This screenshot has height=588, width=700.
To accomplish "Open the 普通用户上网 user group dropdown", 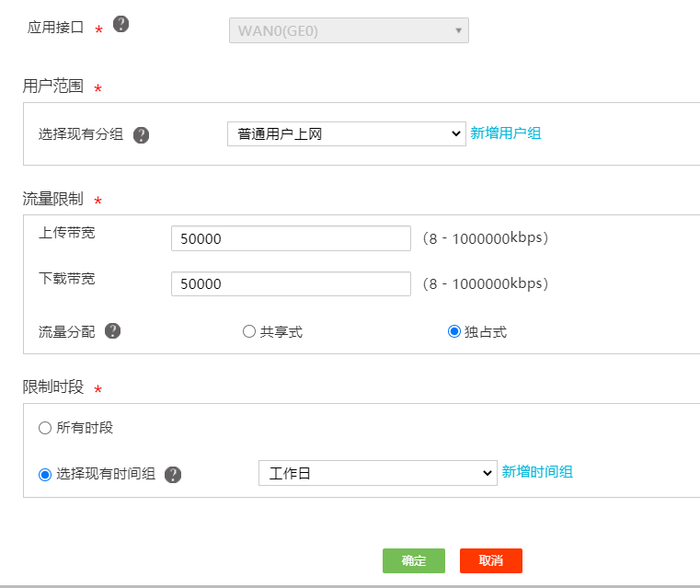I will [x=347, y=134].
